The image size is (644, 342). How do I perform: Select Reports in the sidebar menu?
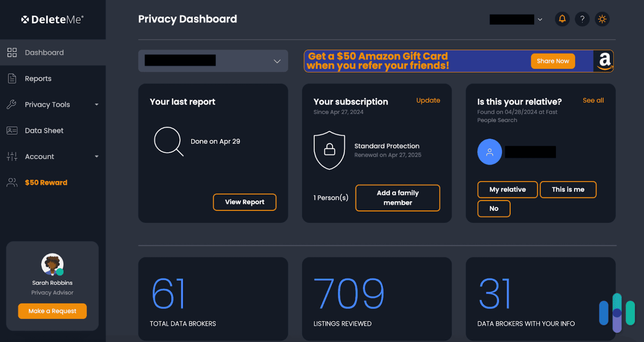38,78
